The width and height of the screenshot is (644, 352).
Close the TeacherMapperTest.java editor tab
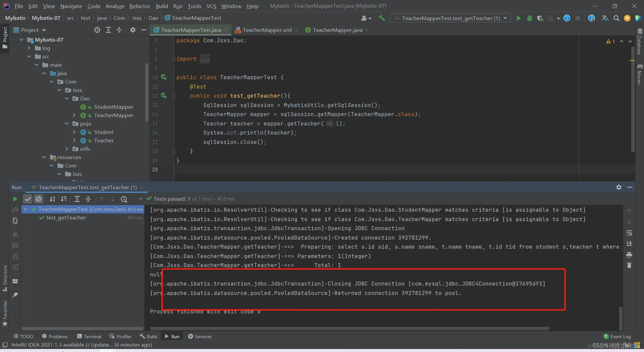[227, 30]
